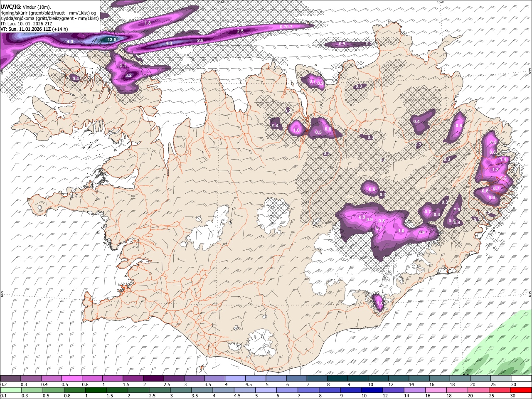The image size is (532, 399).
Task: Select the 1.4 value on the east coast
Action: [503, 159]
